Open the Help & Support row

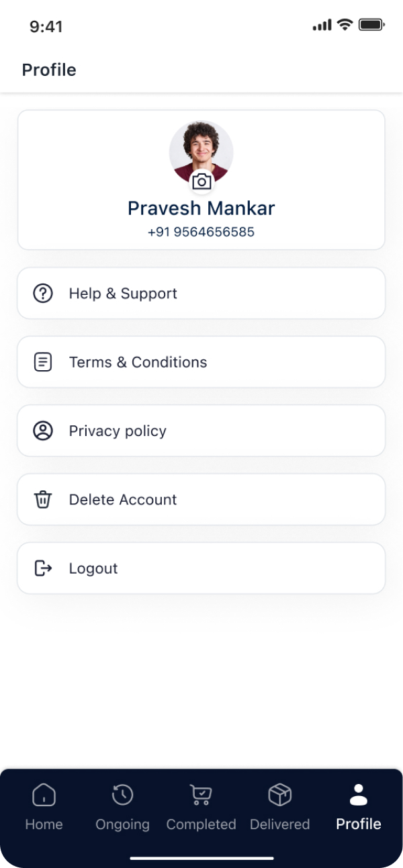click(x=201, y=294)
